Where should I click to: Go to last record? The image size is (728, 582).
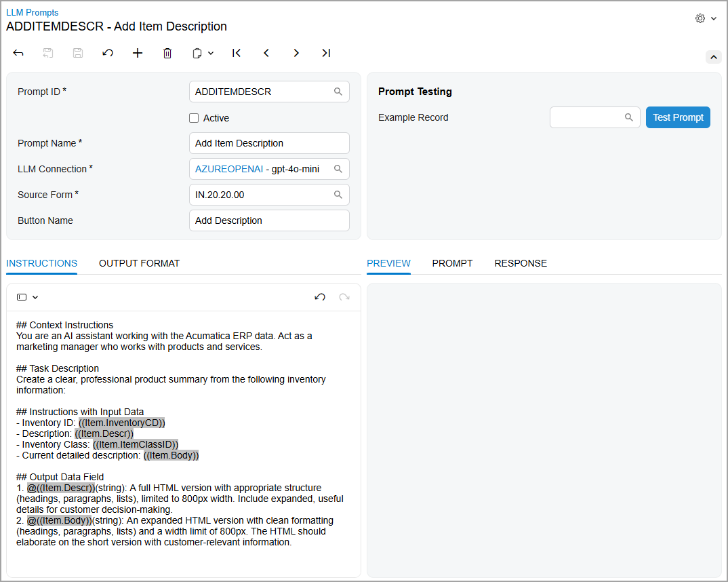point(326,53)
